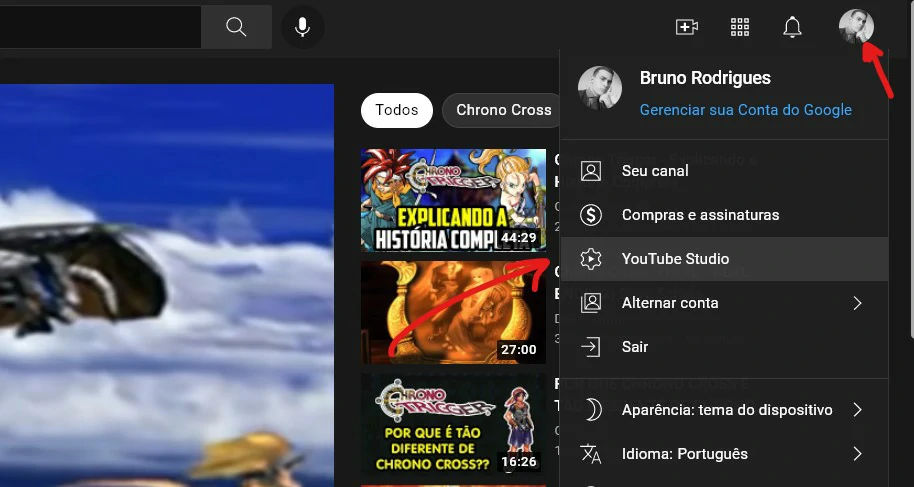The image size is (914, 487).
Task: Click the Seu canal person icon
Action: pos(590,171)
